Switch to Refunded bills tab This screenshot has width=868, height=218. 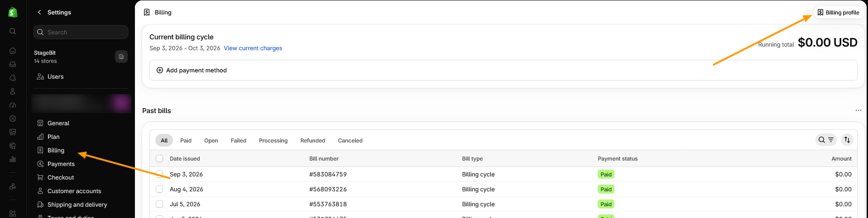[x=313, y=140]
